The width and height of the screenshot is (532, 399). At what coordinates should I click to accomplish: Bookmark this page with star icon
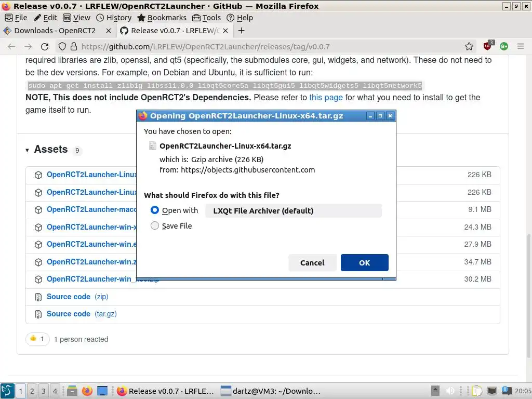pos(469,46)
